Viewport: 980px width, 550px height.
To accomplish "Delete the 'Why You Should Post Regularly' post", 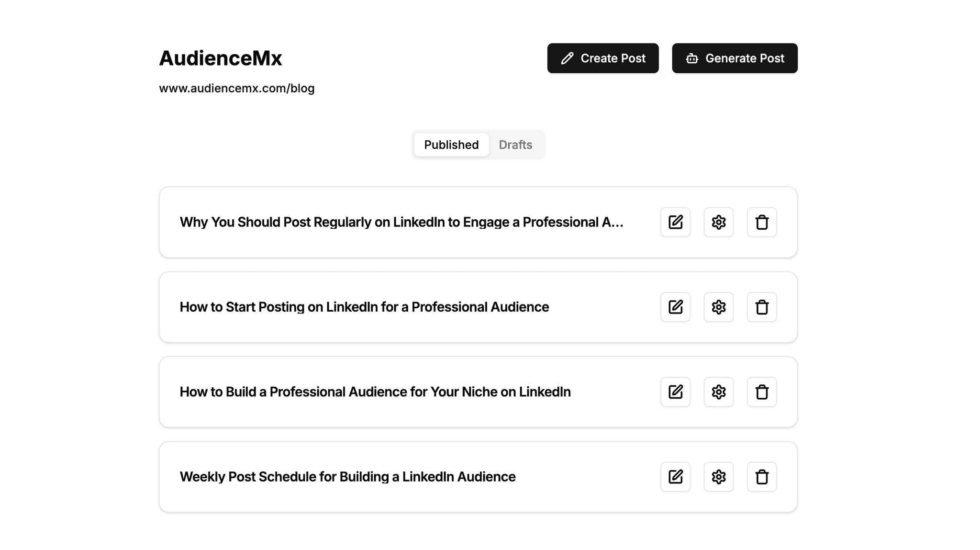I will 762,222.
